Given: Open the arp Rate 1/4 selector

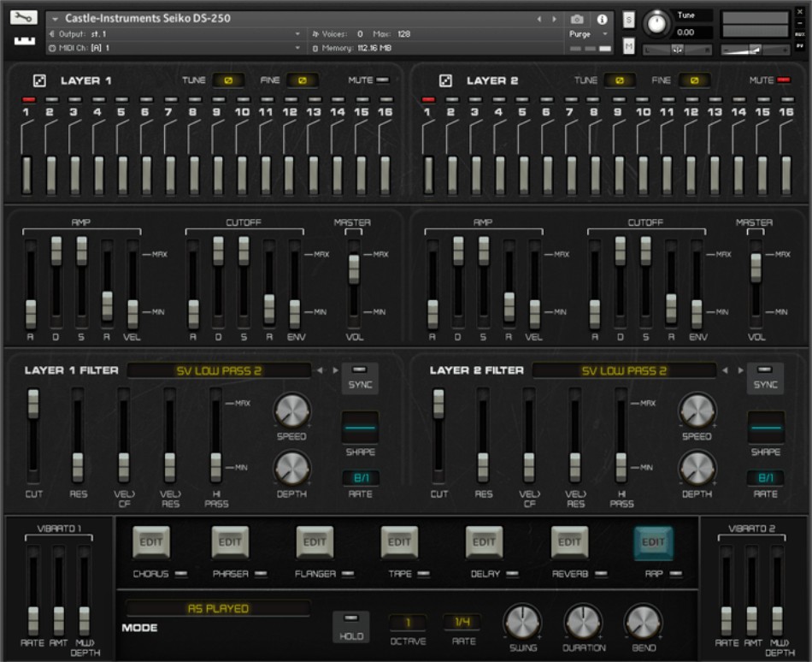Looking at the screenshot, I should [462, 622].
